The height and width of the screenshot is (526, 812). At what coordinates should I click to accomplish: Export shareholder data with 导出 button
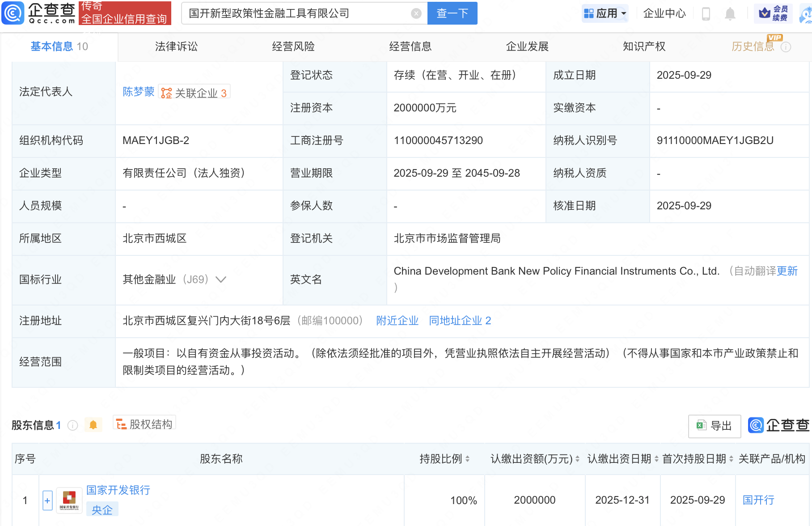coord(714,426)
